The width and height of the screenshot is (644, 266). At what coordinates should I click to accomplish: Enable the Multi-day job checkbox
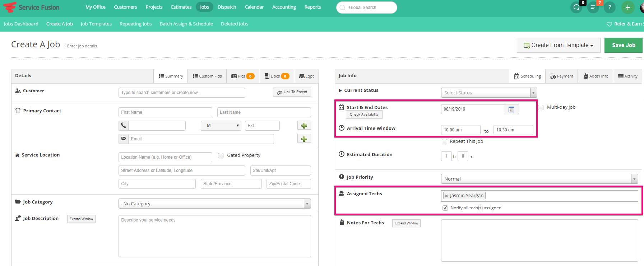point(541,107)
